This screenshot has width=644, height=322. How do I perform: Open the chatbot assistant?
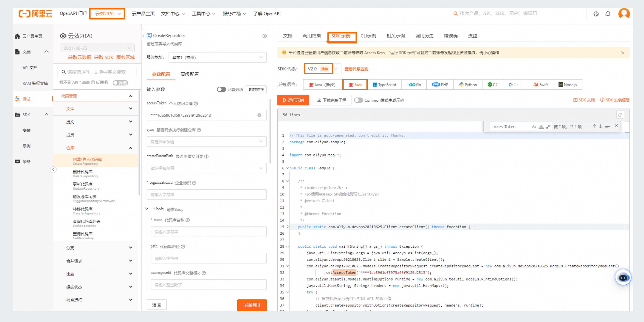click(622, 277)
